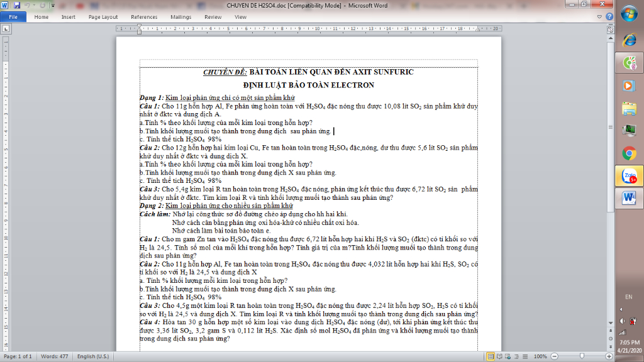
Task: Click the Zoom Out minus button
Action: pyautogui.click(x=555, y=357)
